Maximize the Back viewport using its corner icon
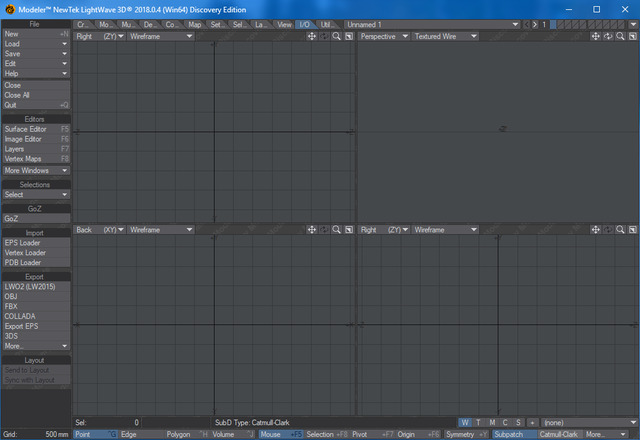This screenshot has height=440, width=640. point(349,230)
